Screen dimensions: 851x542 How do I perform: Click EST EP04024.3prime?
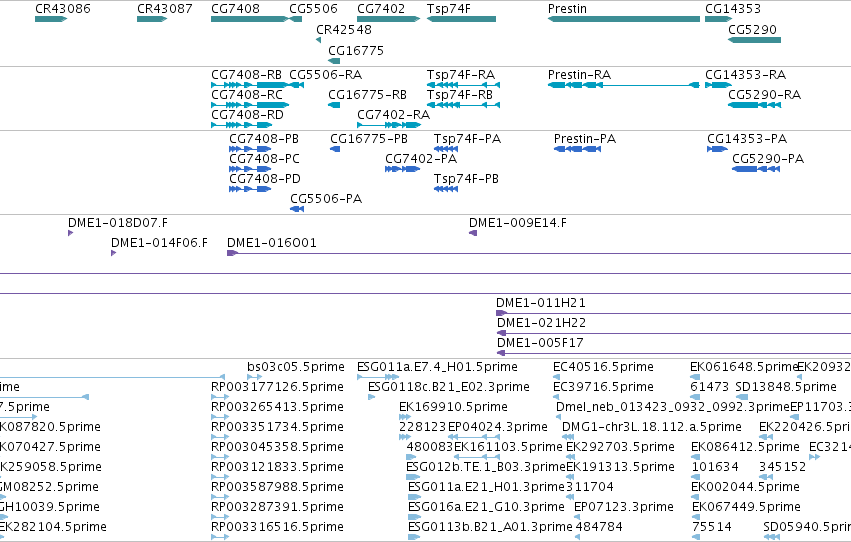pyautogui.click(x=474, y=437)
